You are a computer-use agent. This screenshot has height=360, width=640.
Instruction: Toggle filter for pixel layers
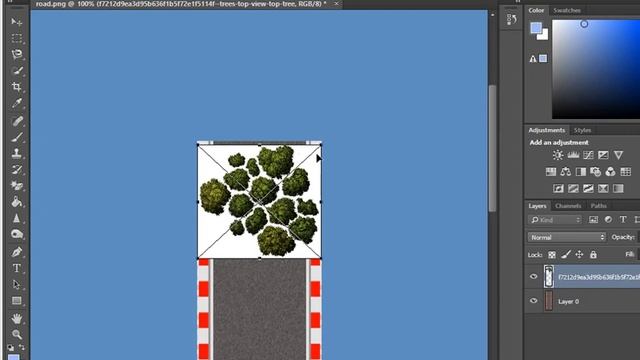point(593,220)
